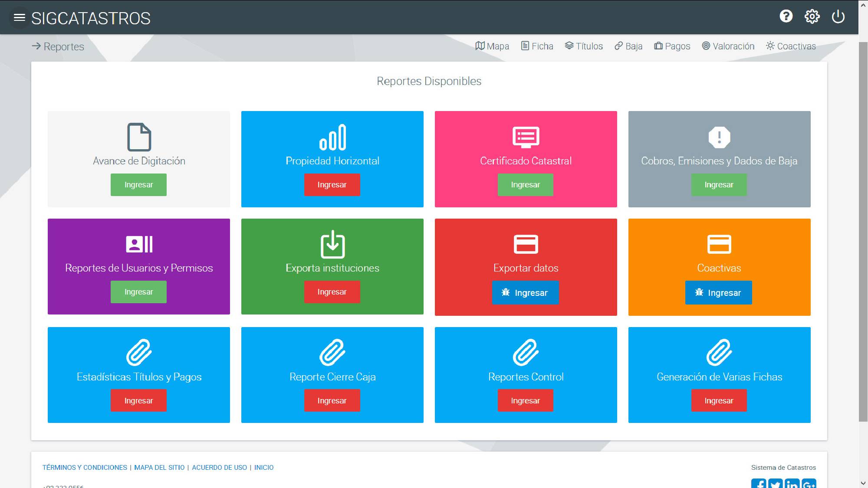868x488 pixels.
Task: Open the LinkedIn social icon in footer
Action: point(792,484)
